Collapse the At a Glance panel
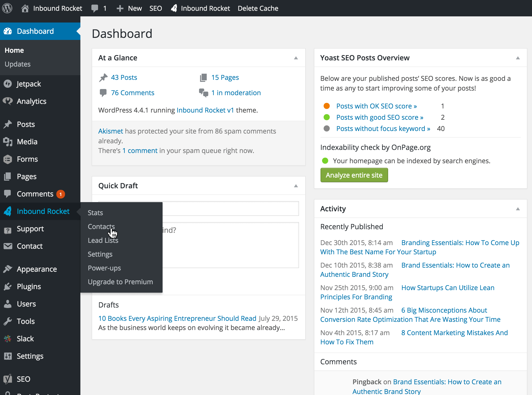Viewport: 532px width, 395px height. click(296, 58)
